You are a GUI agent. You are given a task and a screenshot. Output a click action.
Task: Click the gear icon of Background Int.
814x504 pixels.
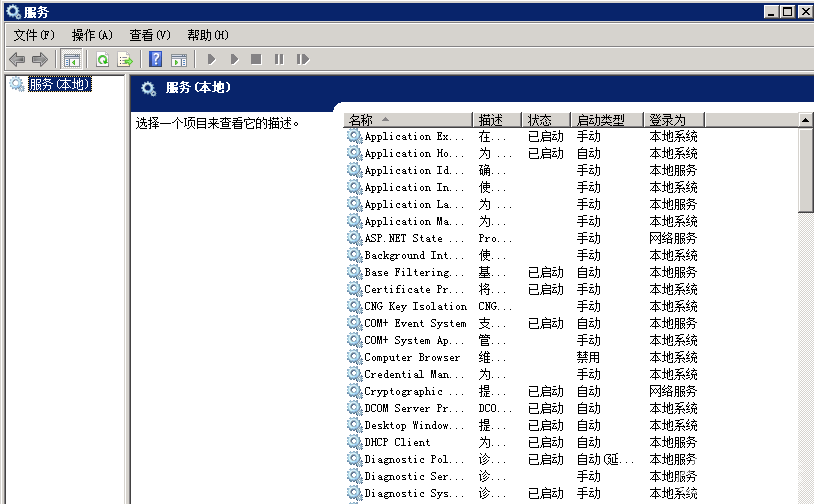tap(355, 255)
